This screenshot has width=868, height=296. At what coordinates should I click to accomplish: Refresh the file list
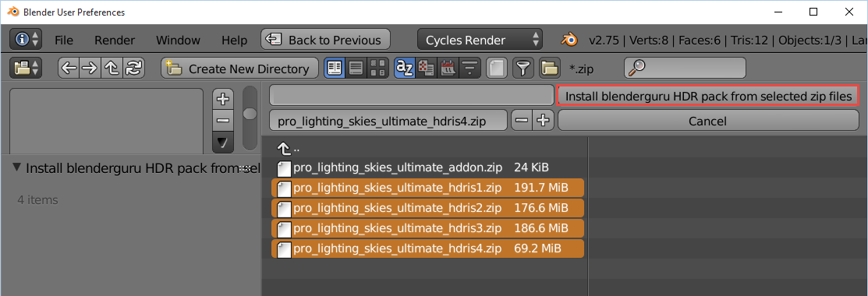(133, 69)
